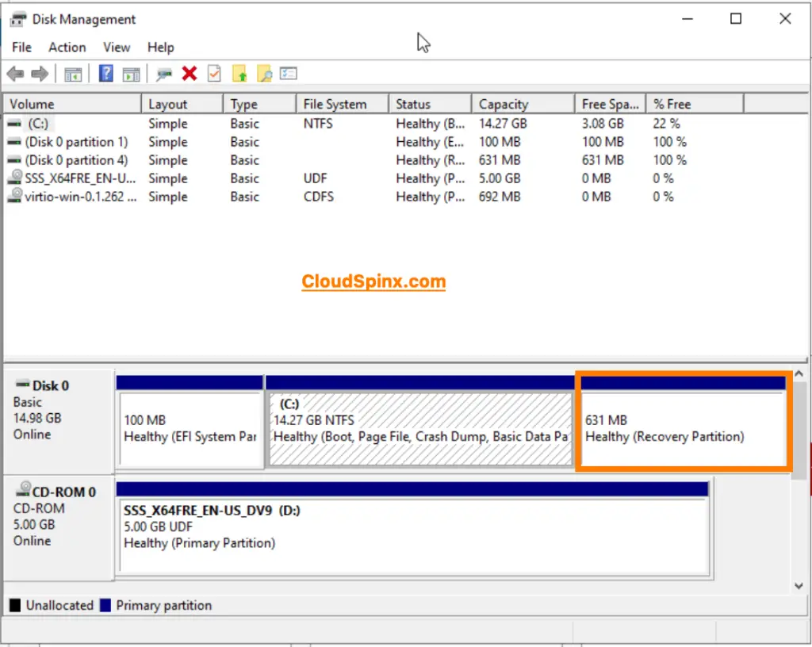Screen dimensions: 812x647
Task: Select the (C:) volume row
Action: click(x=71, y=124)
